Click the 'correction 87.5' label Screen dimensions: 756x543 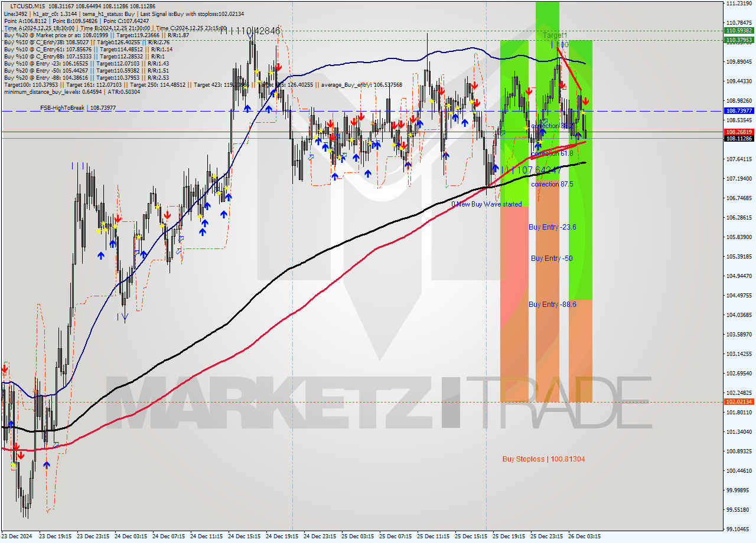pyautogui.click(x=552, y=184)
